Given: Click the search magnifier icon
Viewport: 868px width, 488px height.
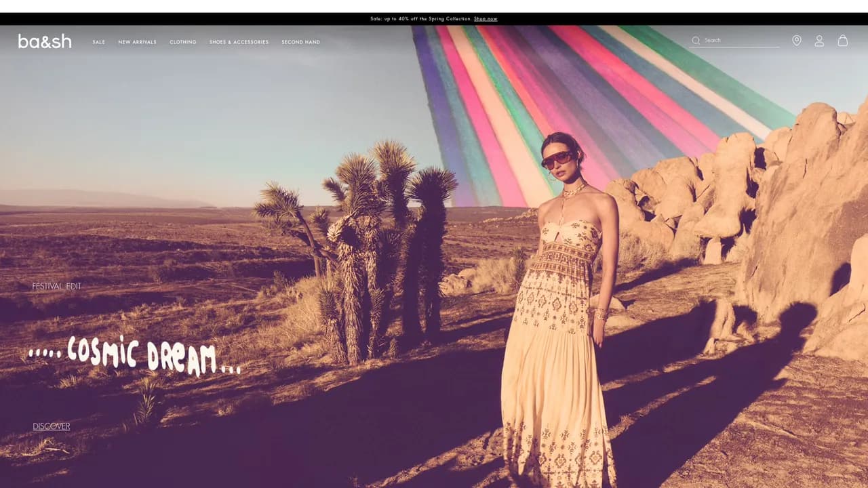Looking at the screenshot, I should 696,41.
